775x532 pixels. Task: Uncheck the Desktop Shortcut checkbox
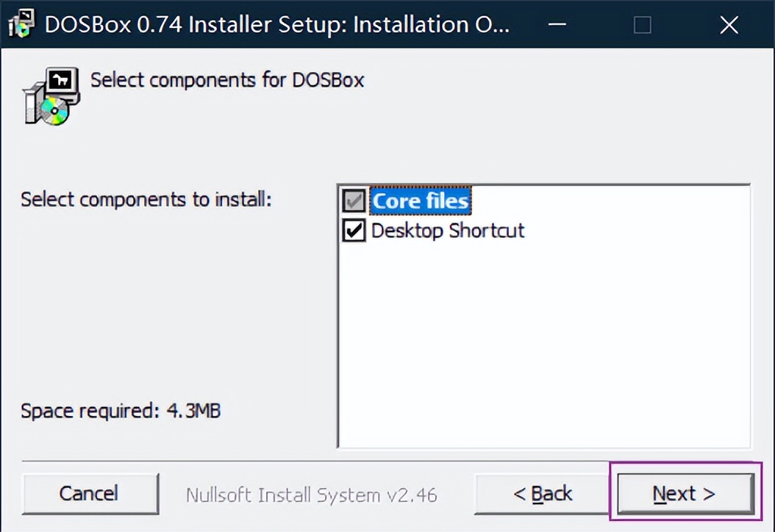pyautogui.click(x=354, y=231)
